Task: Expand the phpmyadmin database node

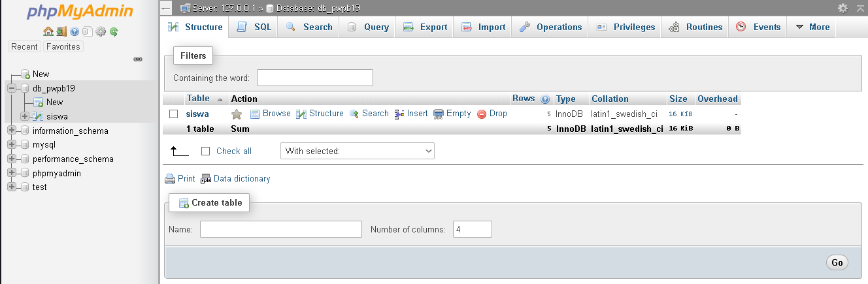Action: pyautogui.click(x=12, y=173)
